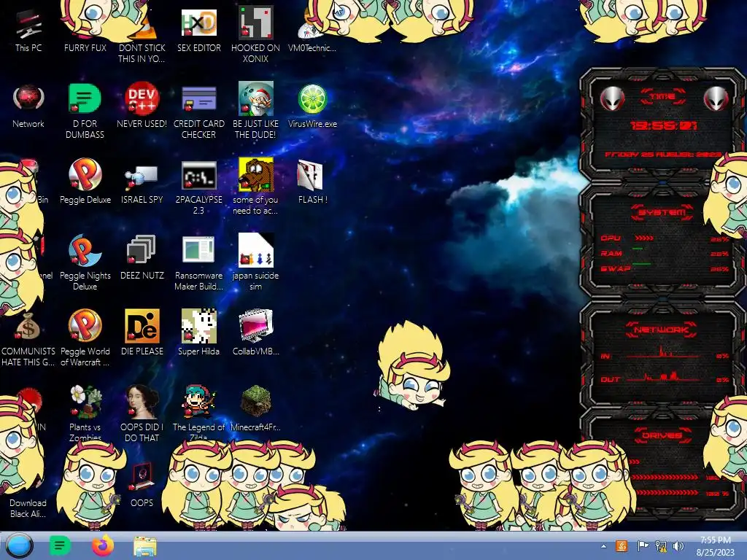
Task: Launch Firefox from the taskbar
Action: coord(102,545)
